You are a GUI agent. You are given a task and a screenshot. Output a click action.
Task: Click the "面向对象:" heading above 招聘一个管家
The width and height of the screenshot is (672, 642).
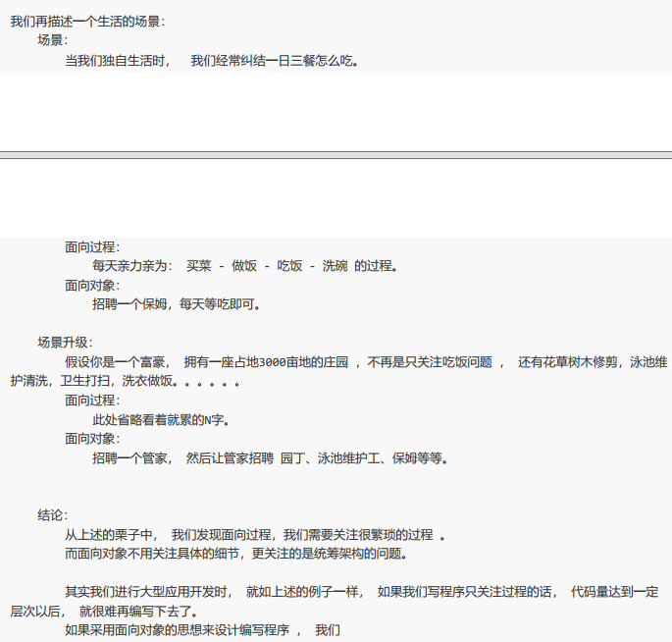pos(92,438)
